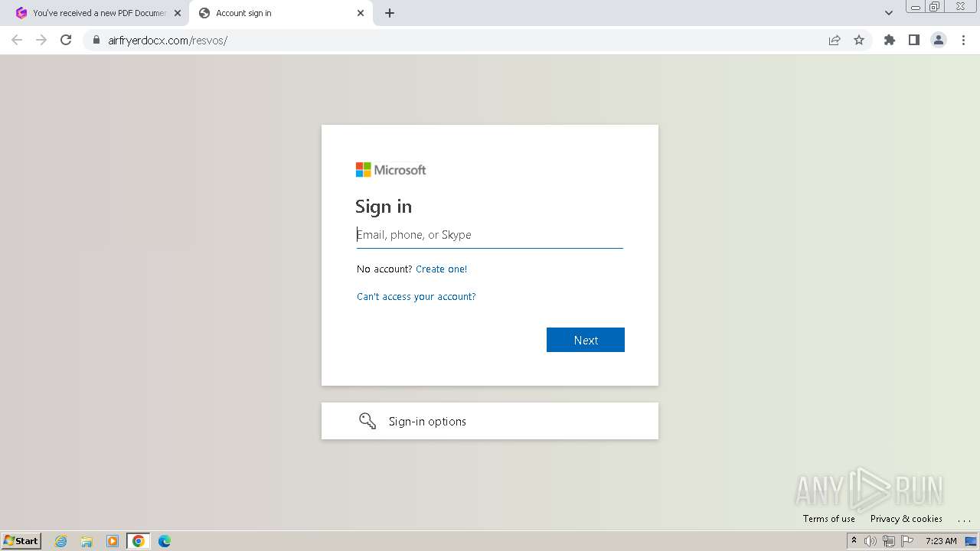Open the media player taskbar icon
This screenshot has width=980, height=551.
point(113,541)
